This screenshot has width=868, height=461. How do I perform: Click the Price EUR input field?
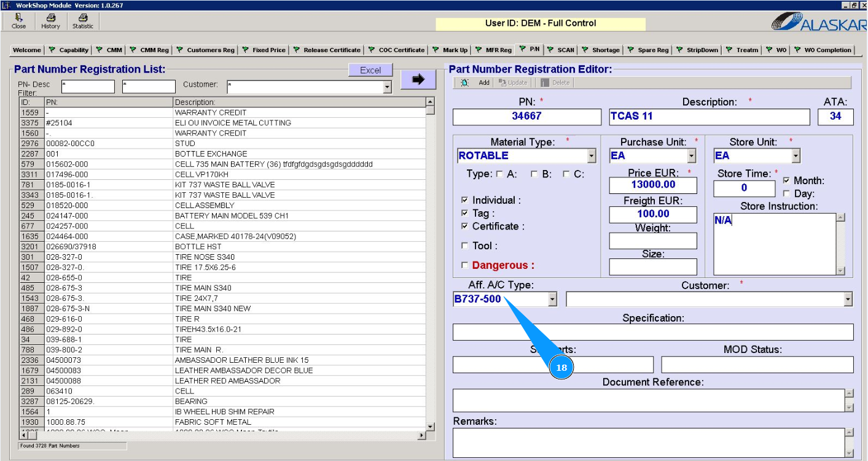coord(653,185)
